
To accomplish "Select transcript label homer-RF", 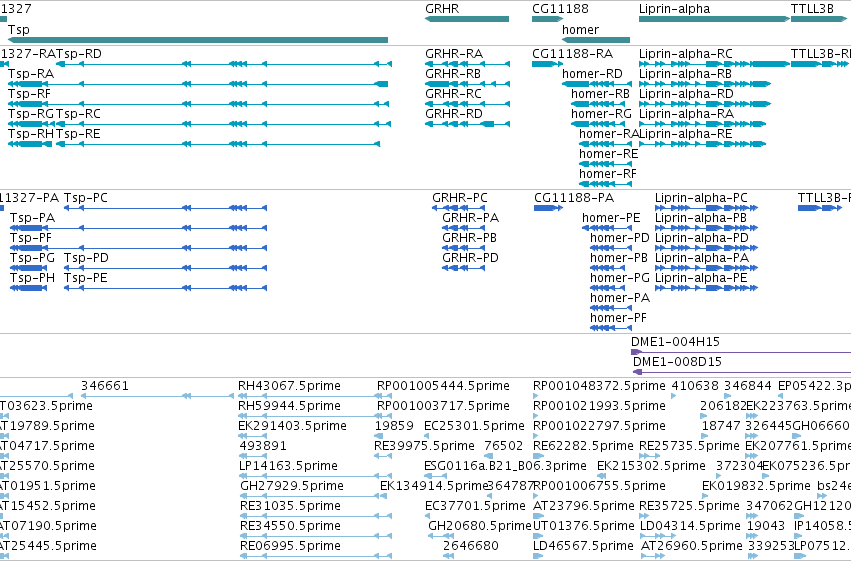I will (608, 174).
